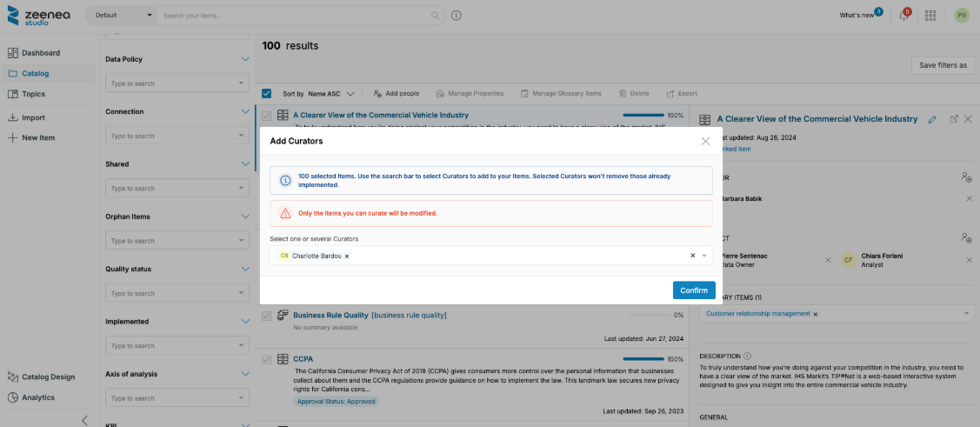The width and height of the screenshot is (980, 427).
Task: Collapse the left sidebar arrow
Action: pyautogui.click(x=84, y=420)
